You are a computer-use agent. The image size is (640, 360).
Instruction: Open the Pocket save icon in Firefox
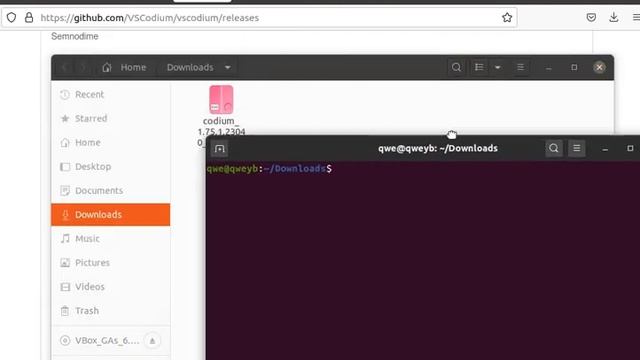(x=591, y=18)
